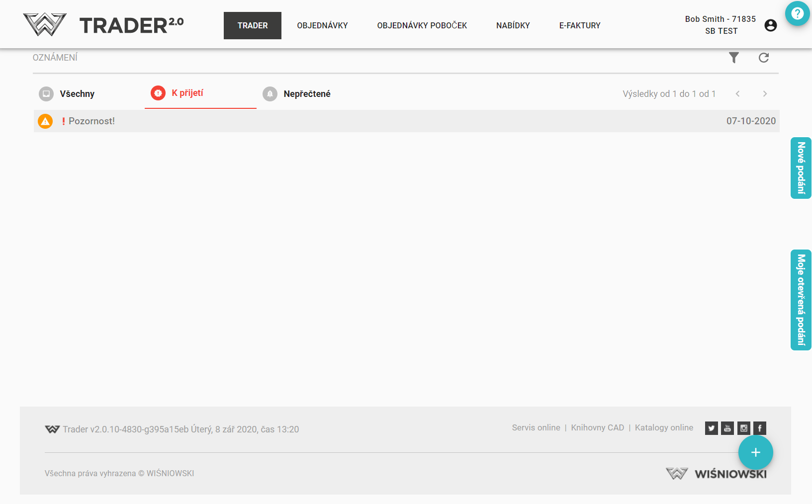The width and height of the screenshot is (812, 504).
Task: Open the Objednávky menu item
Action: click(322, 25)
